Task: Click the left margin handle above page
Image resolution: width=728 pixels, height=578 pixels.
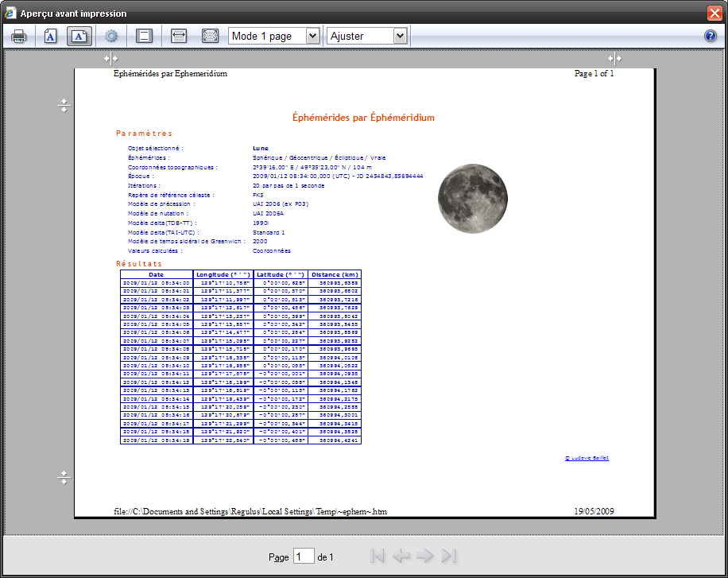Action: click(110, 59)
